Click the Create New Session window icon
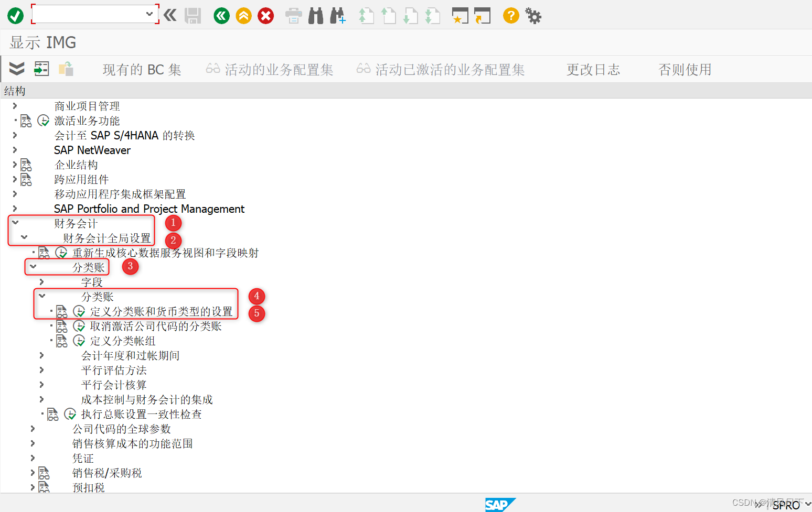This screenshot has width=812, height=512. tap(460, 16)
